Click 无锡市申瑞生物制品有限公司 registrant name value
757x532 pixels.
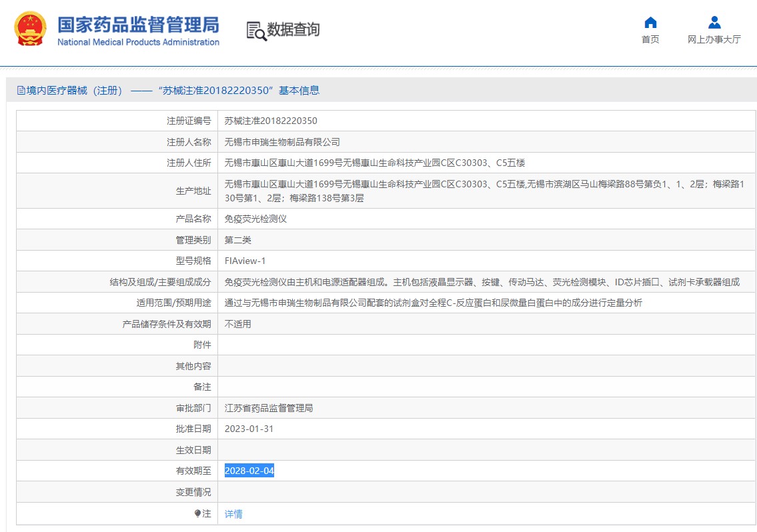(282, 142)
